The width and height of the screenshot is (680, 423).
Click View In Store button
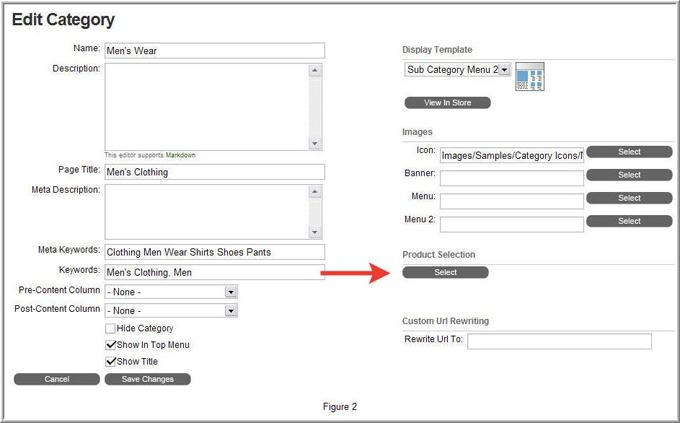point(448,103)
